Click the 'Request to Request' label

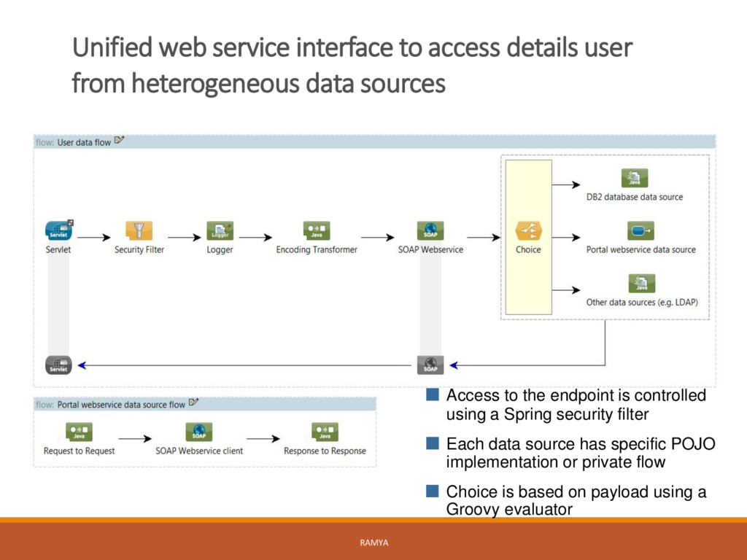pos(79,451)
